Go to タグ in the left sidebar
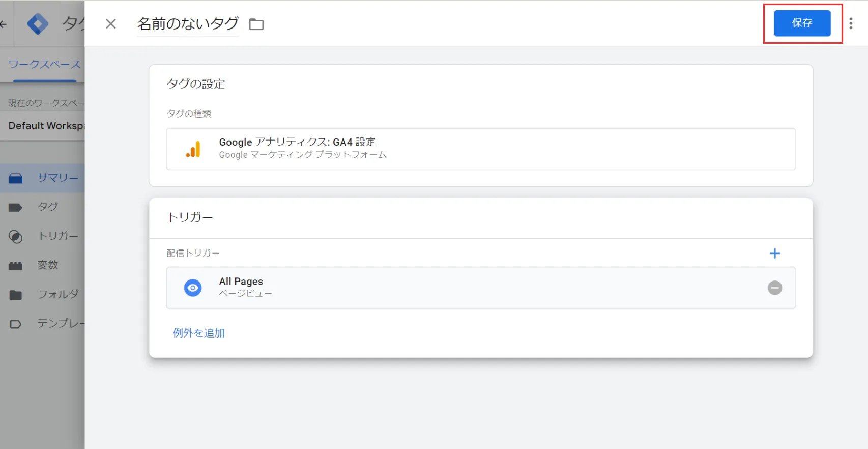This screenshot has width=868, height=449. point(47,207)
